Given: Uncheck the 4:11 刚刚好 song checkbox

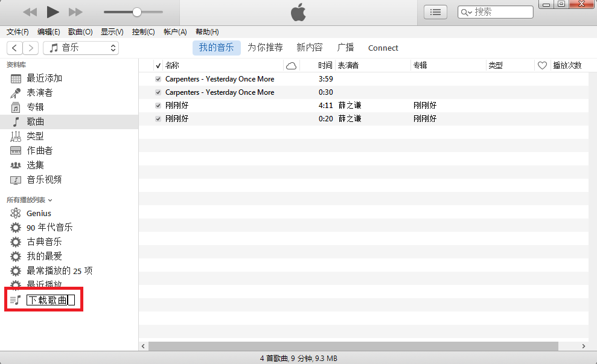Looking at the screenshot, I should coord(158,106).
